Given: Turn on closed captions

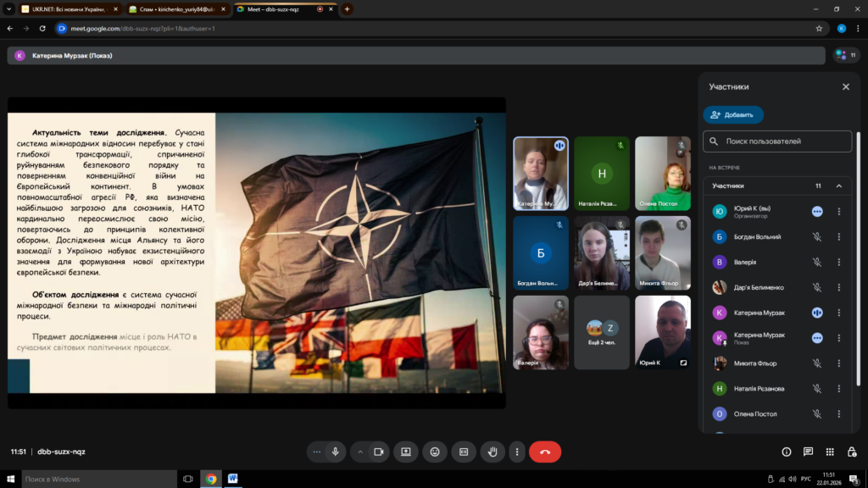Looking at the screenshot, I should tap(464, 452).
